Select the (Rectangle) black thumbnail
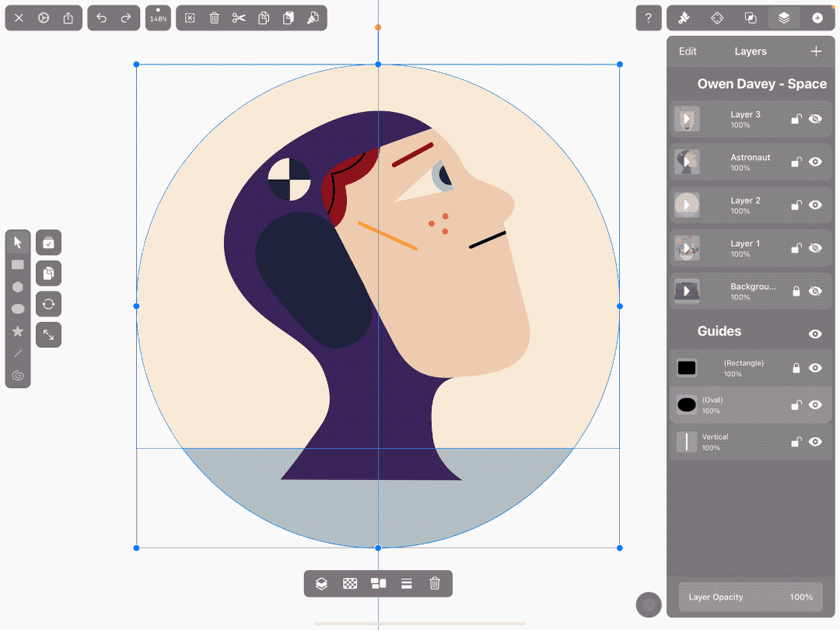The image size is (840, 630). 687,368
